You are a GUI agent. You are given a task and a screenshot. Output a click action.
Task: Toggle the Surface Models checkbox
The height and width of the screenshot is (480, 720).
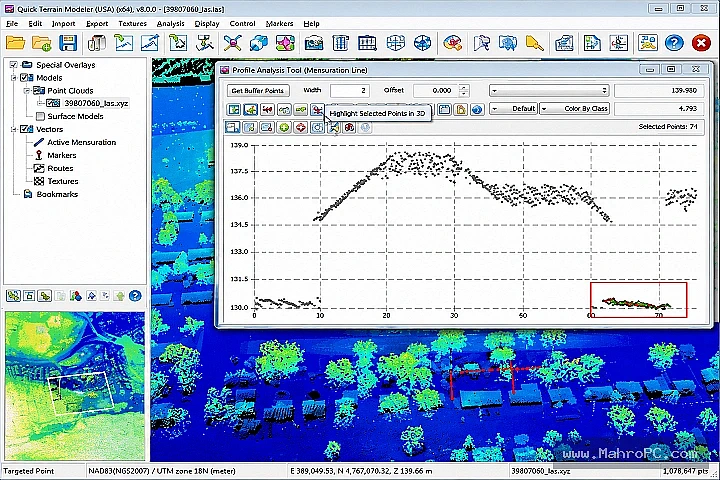[40, 116]
